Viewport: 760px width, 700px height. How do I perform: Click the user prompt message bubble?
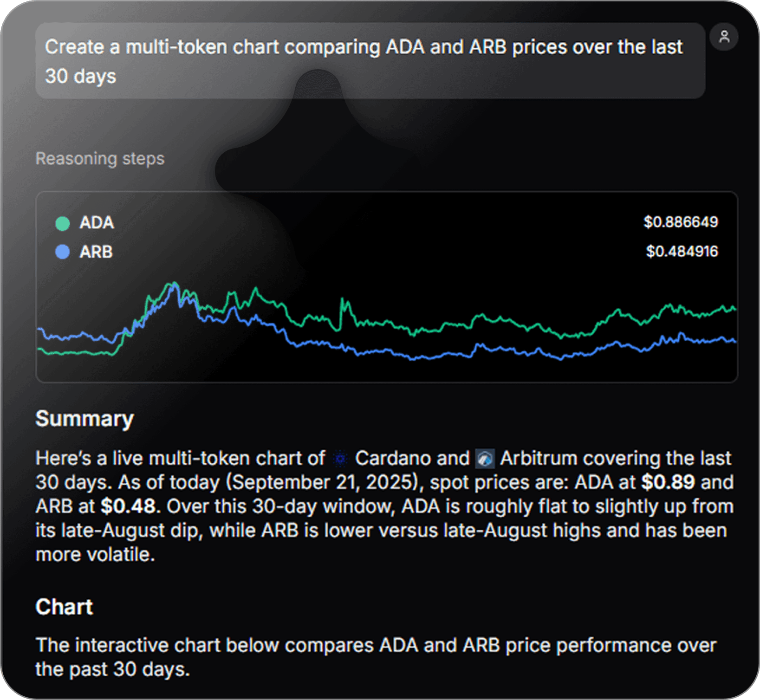point(370,61)
